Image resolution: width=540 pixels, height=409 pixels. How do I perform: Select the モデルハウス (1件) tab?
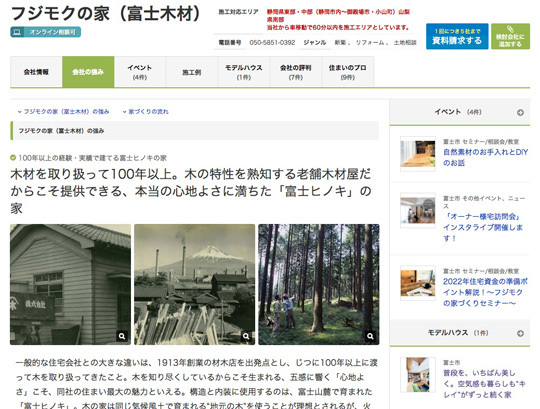244,72
